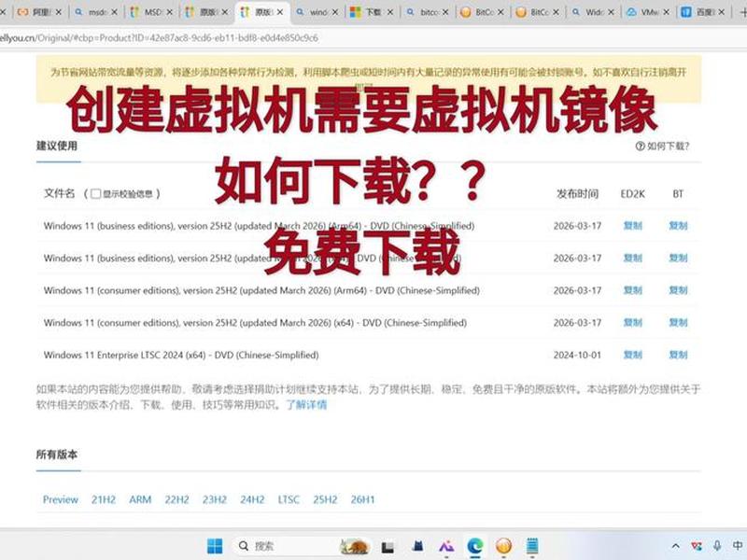Click the 2024-10-01 release date
This screenshot has height=560, width=747.
(x=577, y=356)
